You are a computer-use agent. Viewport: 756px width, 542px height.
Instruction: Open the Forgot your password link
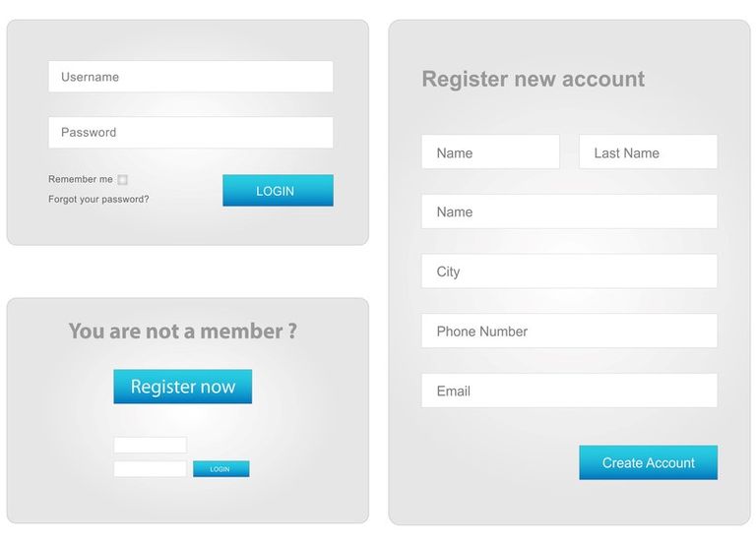point(98,199)
